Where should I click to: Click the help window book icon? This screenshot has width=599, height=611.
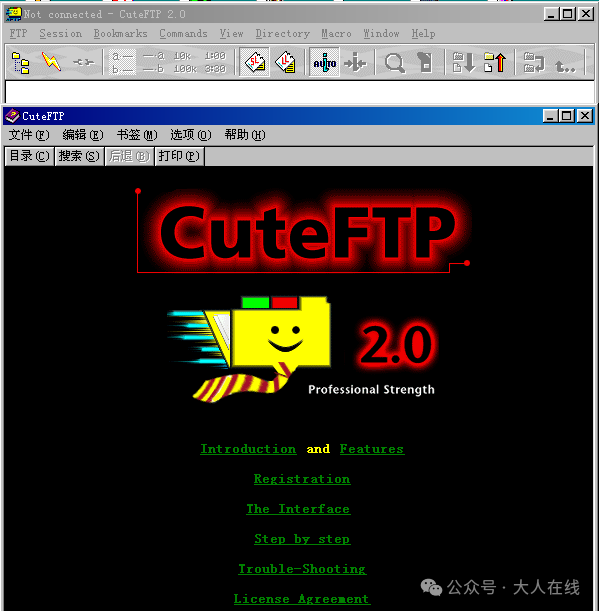[12, 116]
